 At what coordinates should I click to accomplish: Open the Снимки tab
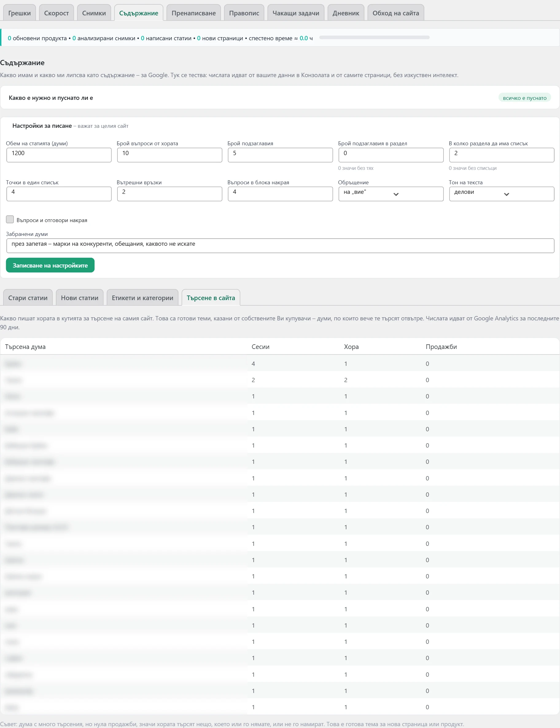point(94,13)
